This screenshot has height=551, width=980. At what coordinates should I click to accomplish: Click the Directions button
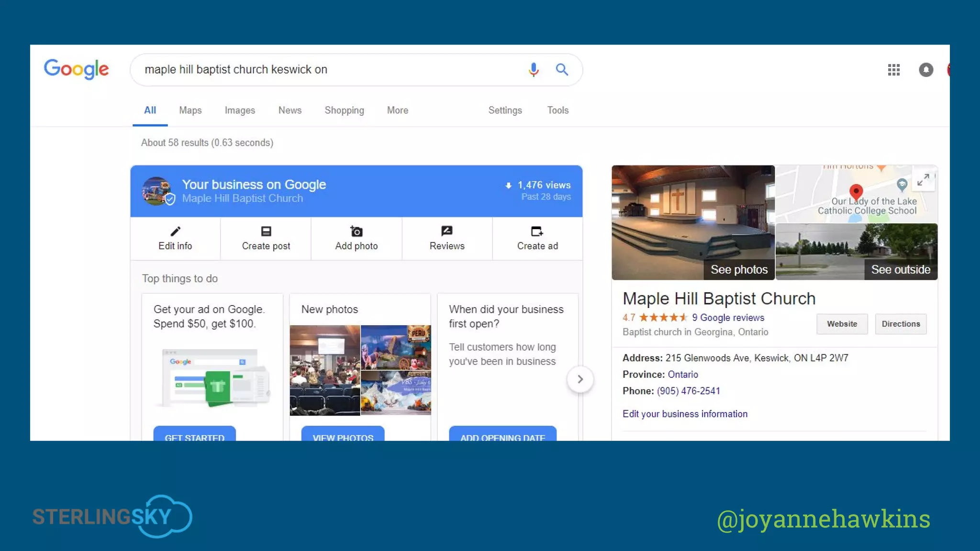point(901,324)
